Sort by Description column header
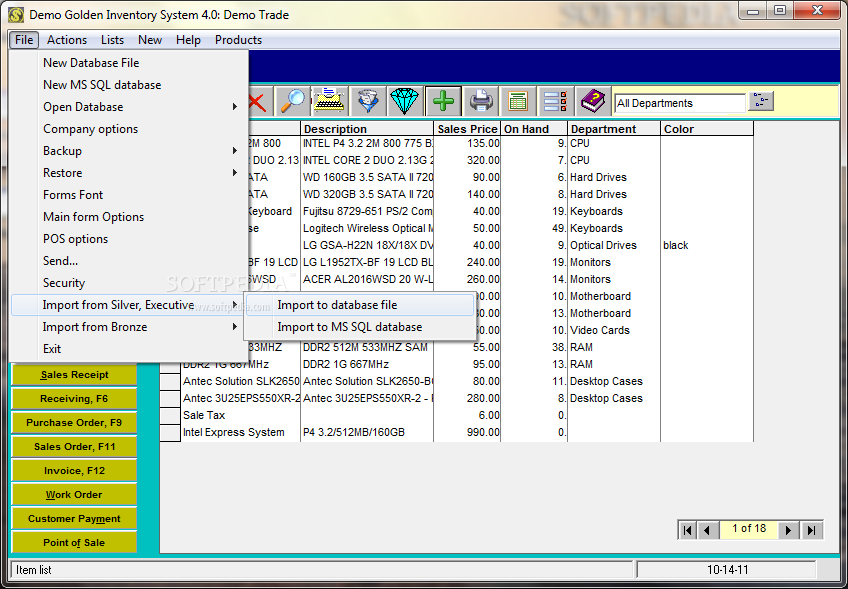Image resolution: width=848 pixels, height=589 pixels. click(x=367, y=129)
